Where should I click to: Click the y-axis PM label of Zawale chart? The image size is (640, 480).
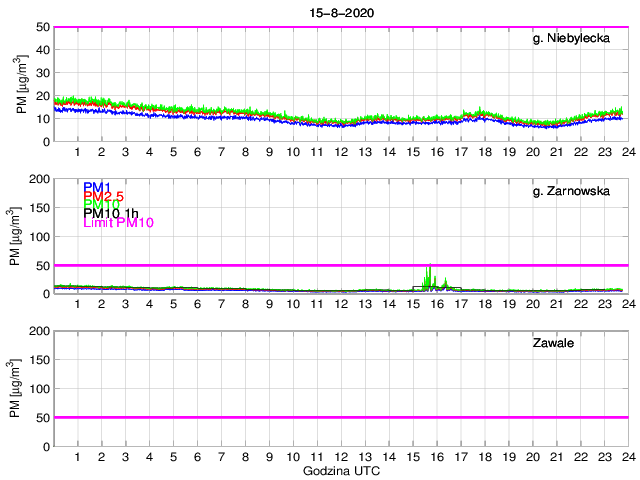(21, 388)
